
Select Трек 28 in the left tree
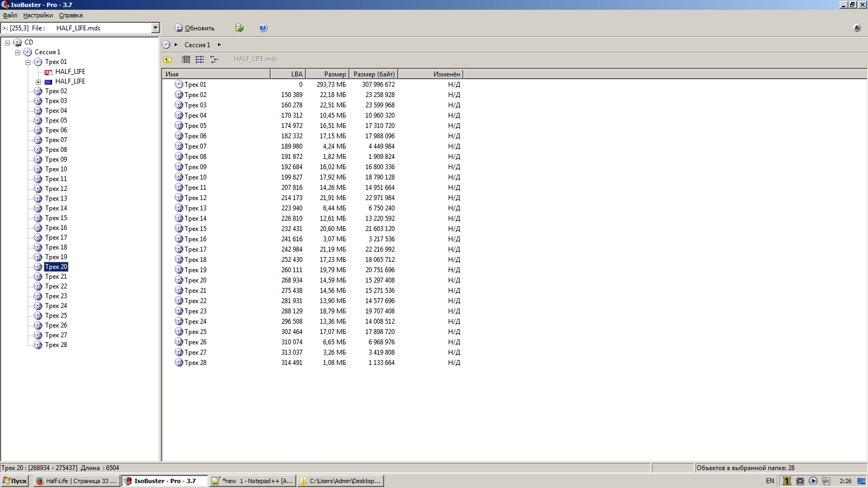pos(56,345)
